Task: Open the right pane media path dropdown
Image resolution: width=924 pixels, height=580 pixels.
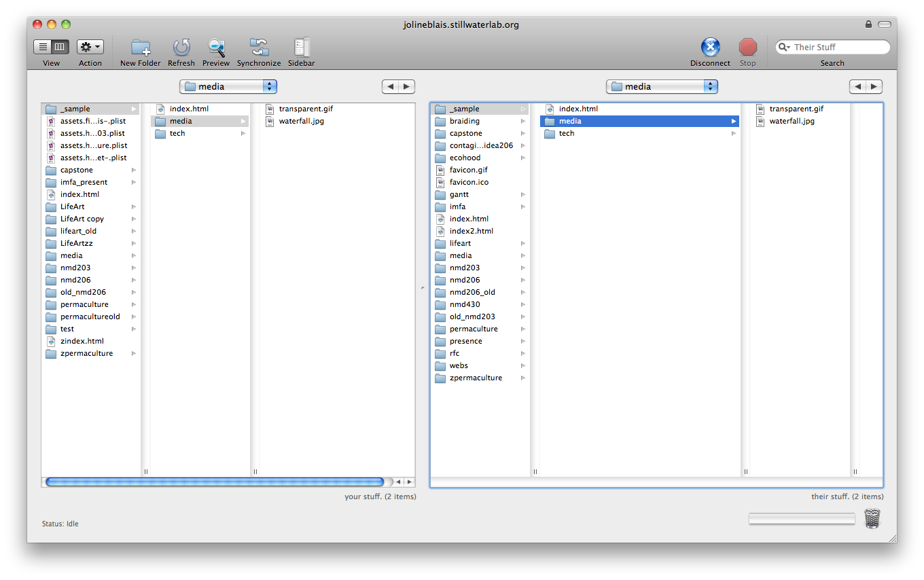Action: 662,86
